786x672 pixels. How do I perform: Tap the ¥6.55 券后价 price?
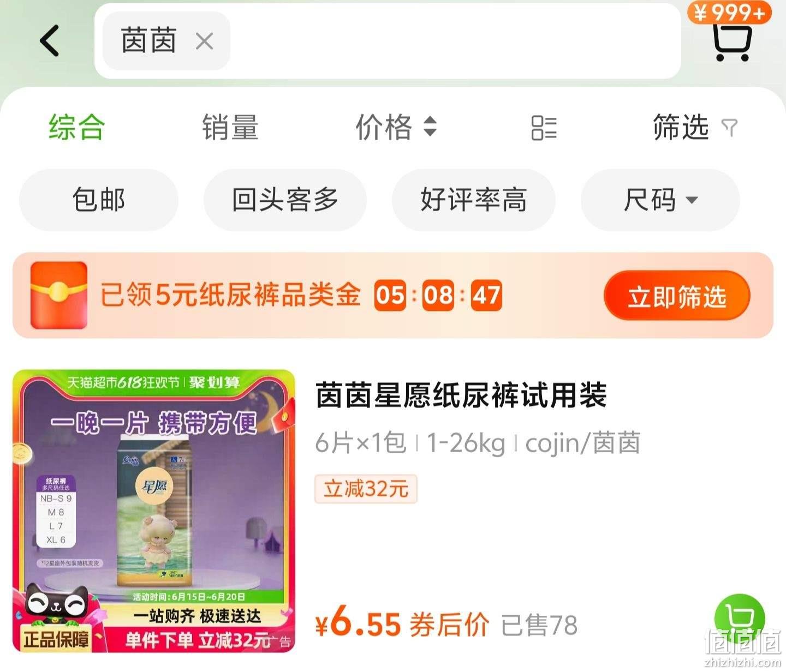(x=402, y=623)
